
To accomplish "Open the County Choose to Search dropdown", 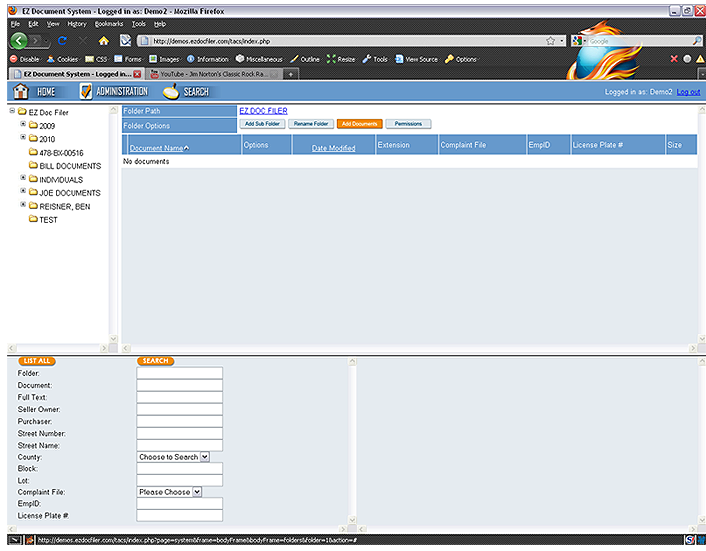I will 173,457.
